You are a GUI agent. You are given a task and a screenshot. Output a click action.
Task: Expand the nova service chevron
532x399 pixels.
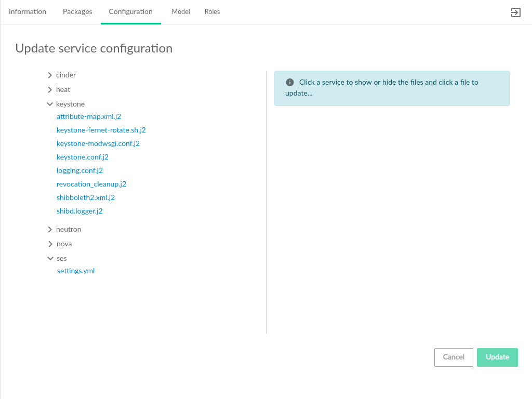click(50, 244)
